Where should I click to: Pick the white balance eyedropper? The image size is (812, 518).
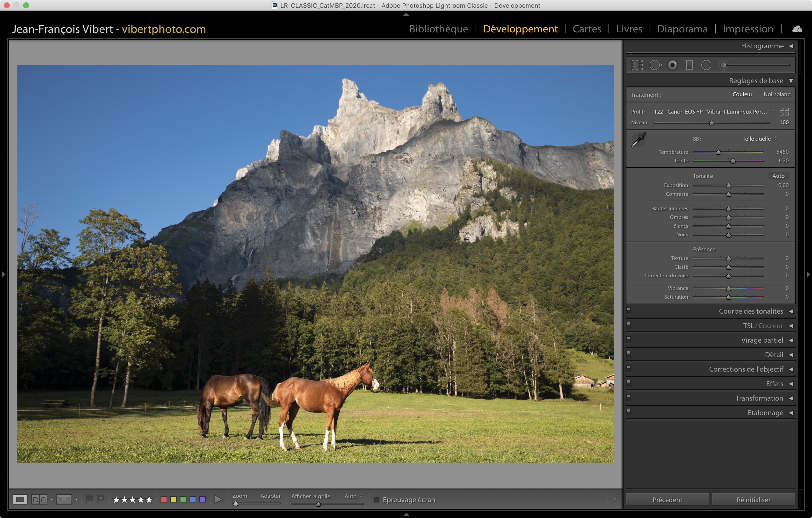(638, 139)
